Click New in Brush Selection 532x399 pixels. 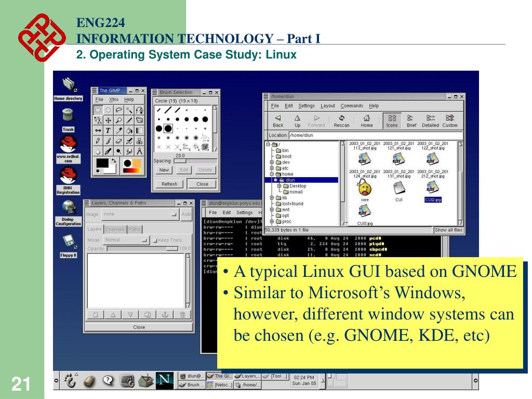(164, 170)
